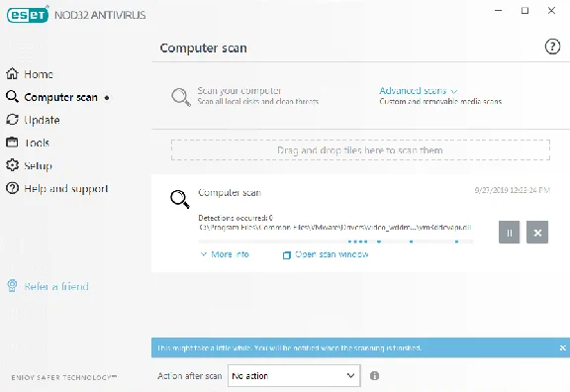Viewport: 570px width, 392px height.
Task: Open the Home section
Action: point(39,74)
